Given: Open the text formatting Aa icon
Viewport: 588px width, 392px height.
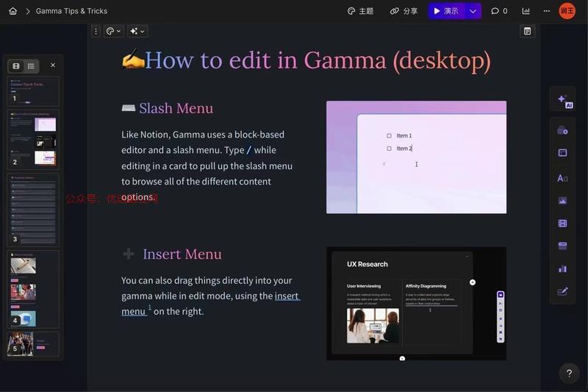Looking at the screenshot, I should tap(562, 178).
